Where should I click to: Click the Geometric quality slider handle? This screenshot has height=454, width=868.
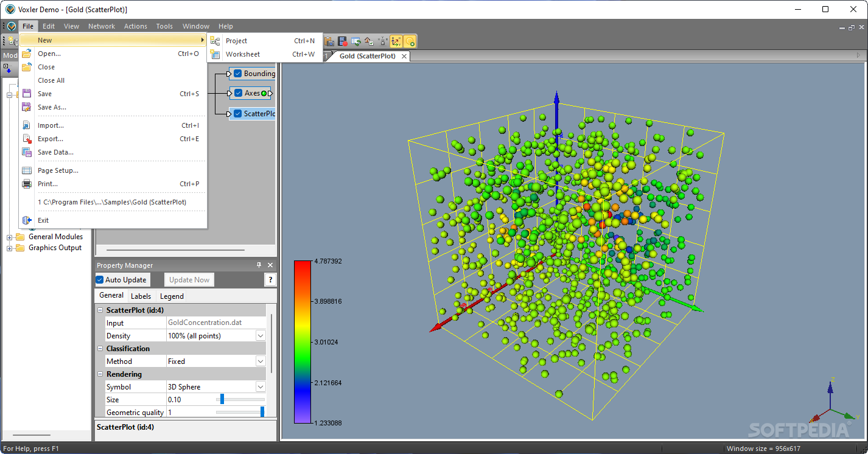(x=262, y=412)
